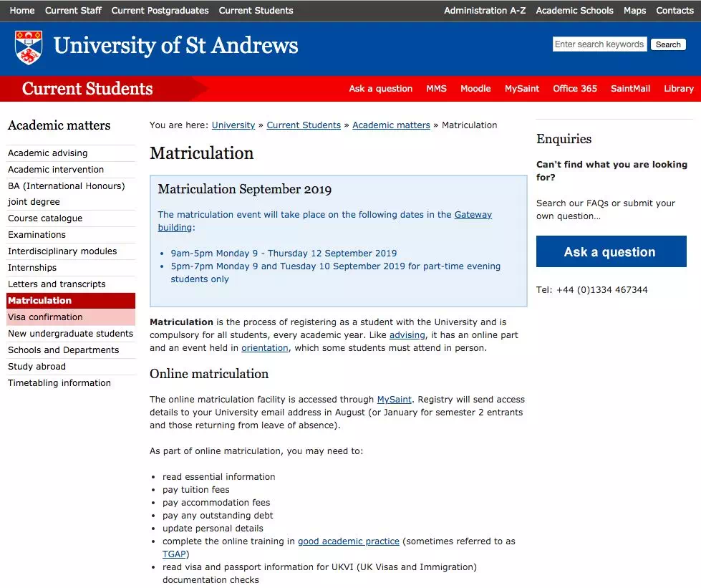Open Contacts in top bar
Image resolution: width=701 pixels, height=588 pixels.
coord(675,10)
